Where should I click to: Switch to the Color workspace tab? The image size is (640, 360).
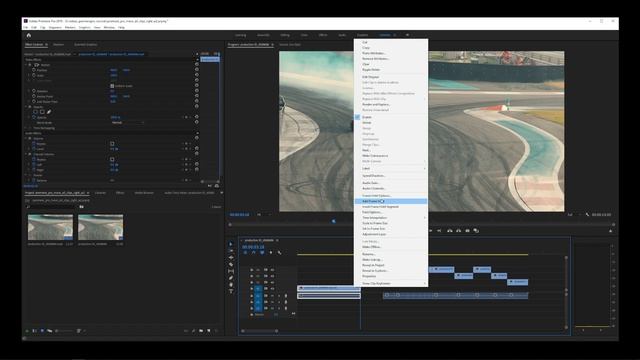tap(304, 35)
